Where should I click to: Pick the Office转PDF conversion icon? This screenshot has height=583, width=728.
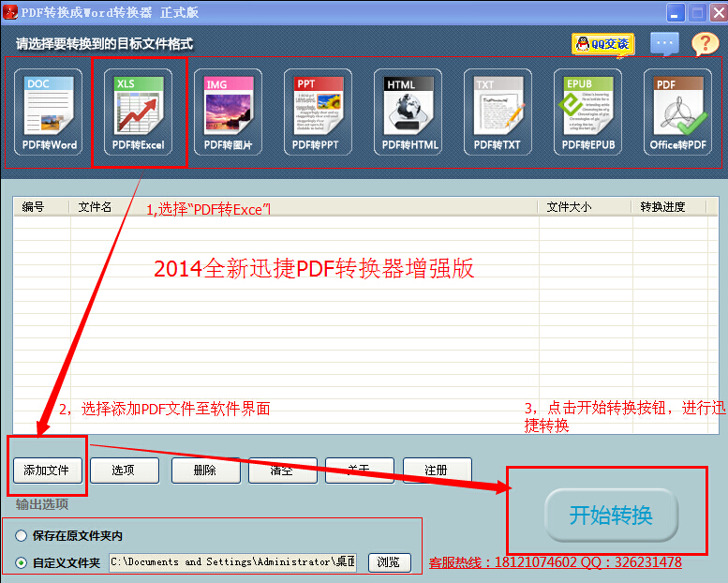[x=677, y=112]
